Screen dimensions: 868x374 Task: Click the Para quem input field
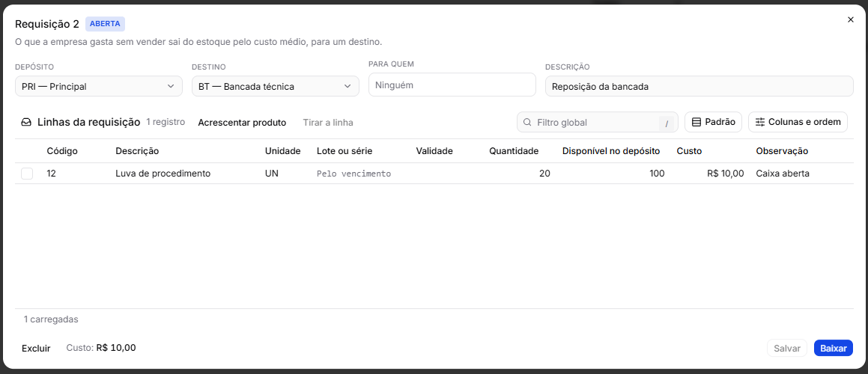(452, 85)
